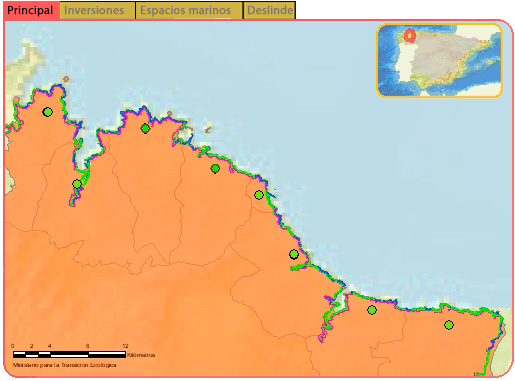Click the green marker near the northern cape
The width and height of the screenshot is (515, 381).
[x=145, y=128]
